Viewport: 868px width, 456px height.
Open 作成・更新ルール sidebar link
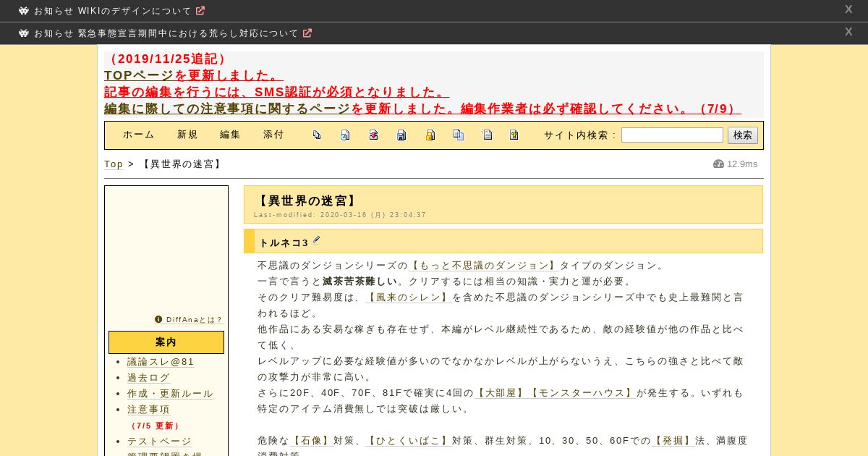coord(170,393)
